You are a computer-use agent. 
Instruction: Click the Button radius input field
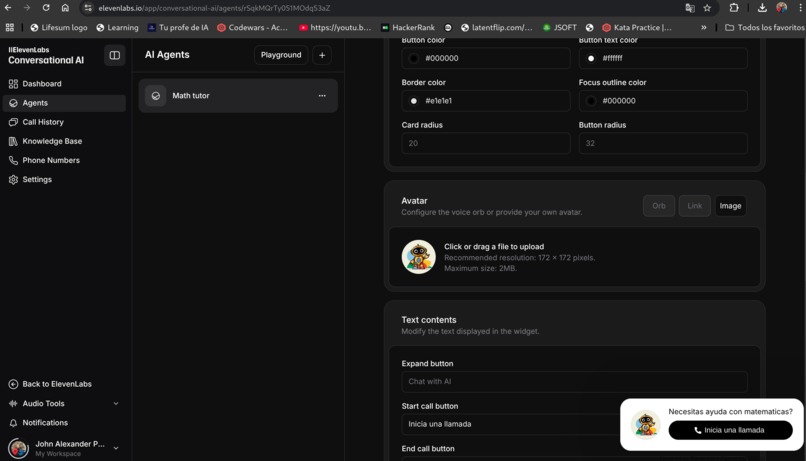pyautogui.click(x=663, y=143)
